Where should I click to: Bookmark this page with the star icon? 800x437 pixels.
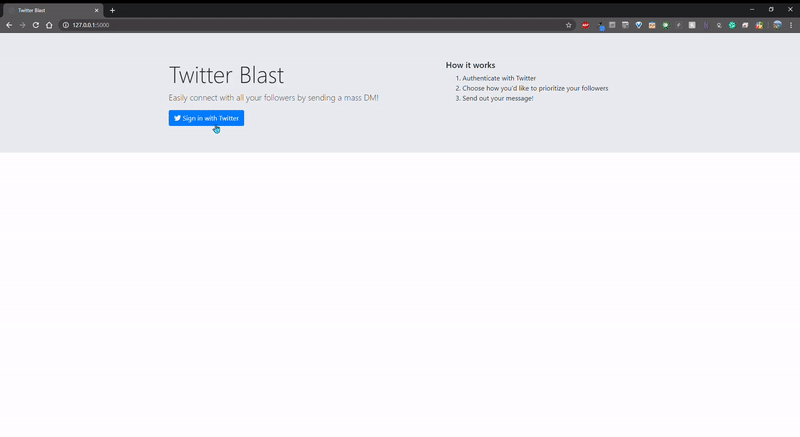click(x=568, y=25)
